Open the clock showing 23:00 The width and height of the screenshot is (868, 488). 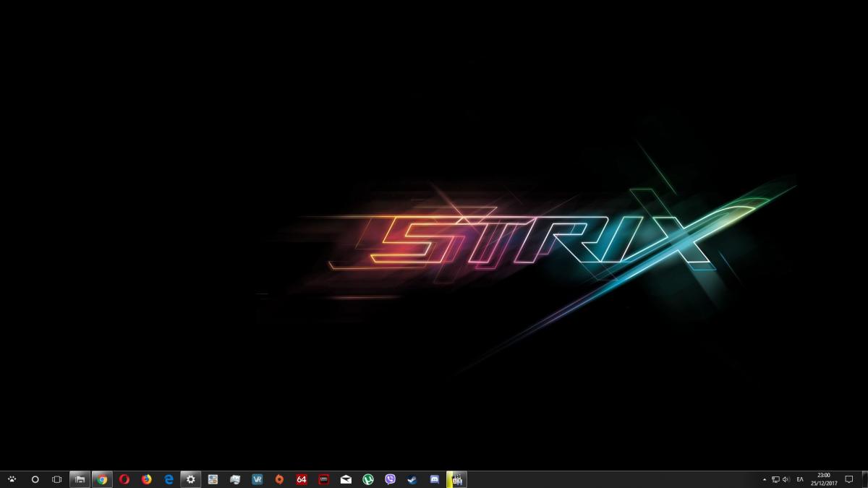(x=824, y=479)
